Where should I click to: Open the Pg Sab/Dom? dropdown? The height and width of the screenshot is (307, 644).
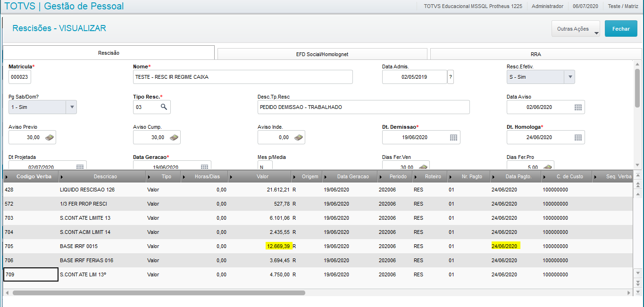(72, 107)
